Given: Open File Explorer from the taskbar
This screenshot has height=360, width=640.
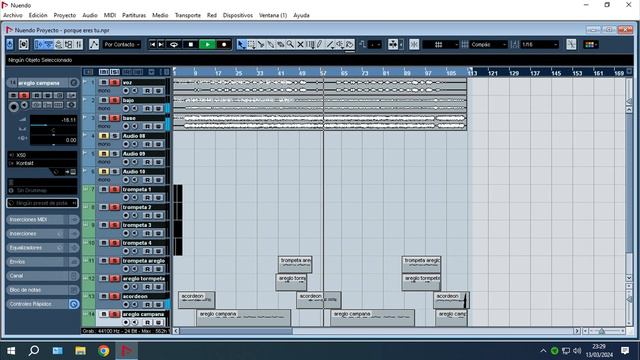Looking at the screenshot, I should pyautogui.click(x=80, y=351).
